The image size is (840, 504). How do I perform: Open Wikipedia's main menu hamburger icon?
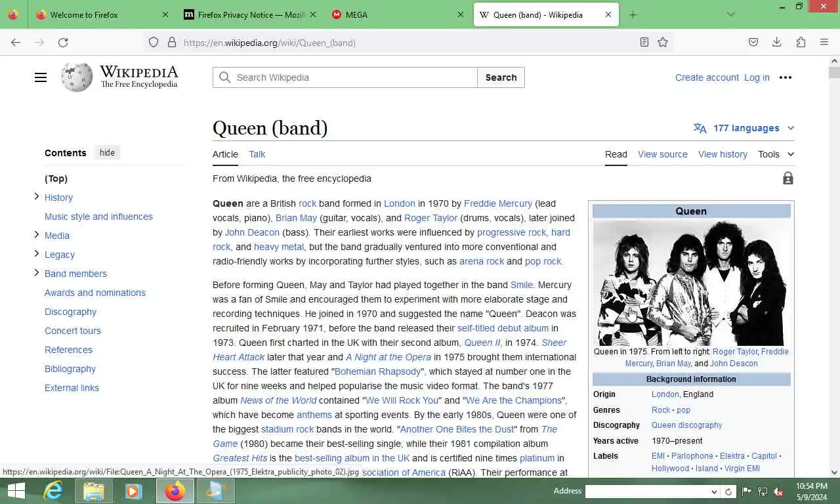point(41,77)
